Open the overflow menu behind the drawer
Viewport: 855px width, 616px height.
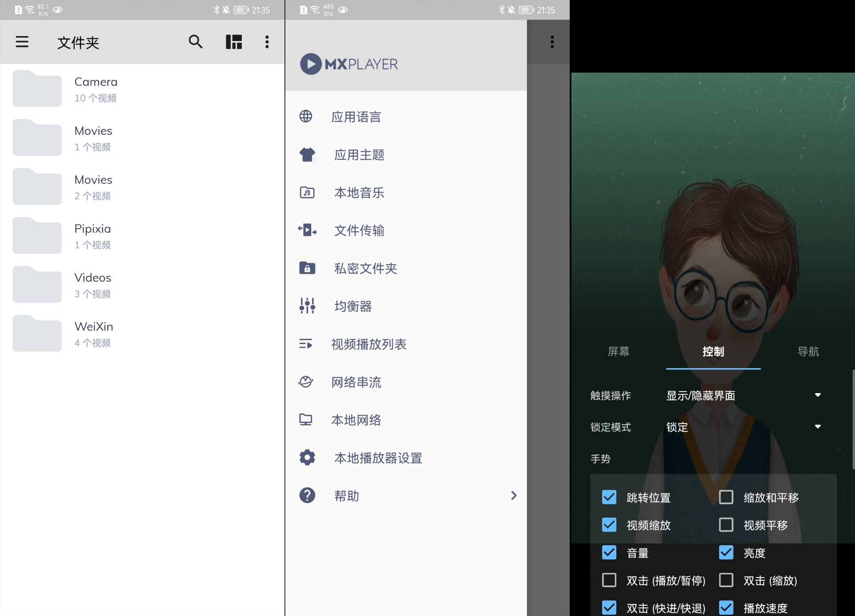point(552,42)
